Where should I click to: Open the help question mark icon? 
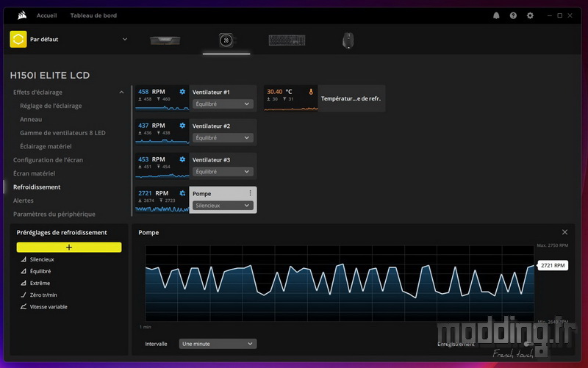pos(513,15)
